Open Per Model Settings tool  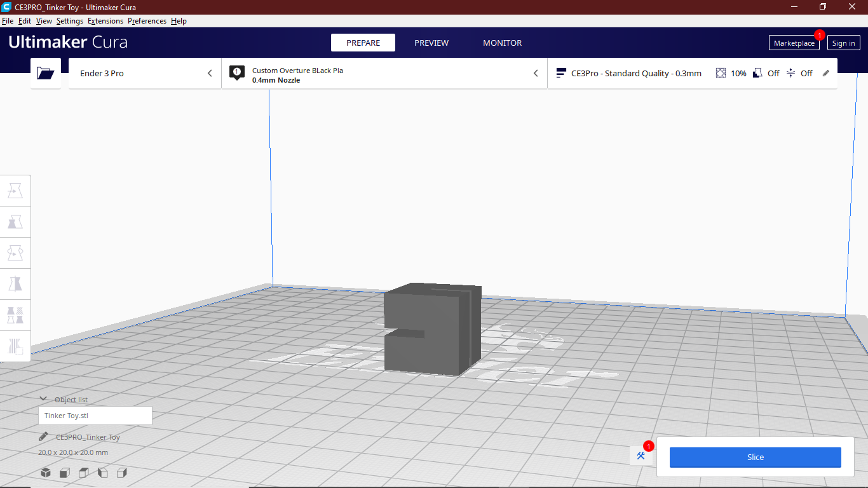click(x=15, y=315)
